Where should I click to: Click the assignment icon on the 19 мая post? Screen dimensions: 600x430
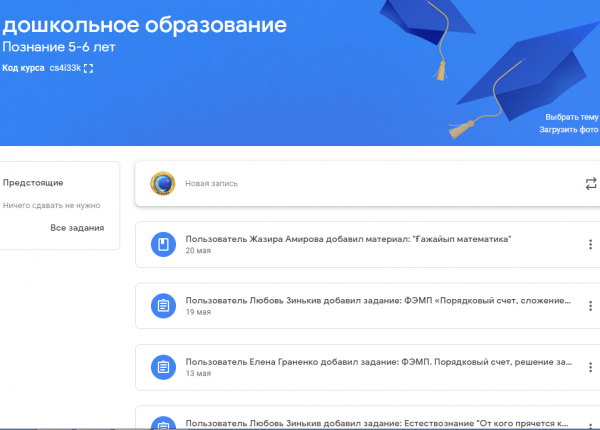pyautogui.click(x=162, y=305)
